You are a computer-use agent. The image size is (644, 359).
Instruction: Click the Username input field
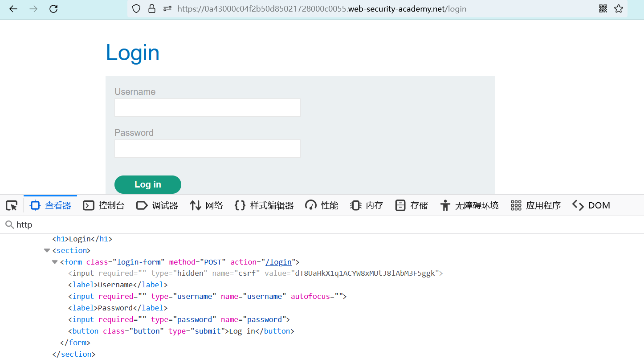(x=207, y=108)
